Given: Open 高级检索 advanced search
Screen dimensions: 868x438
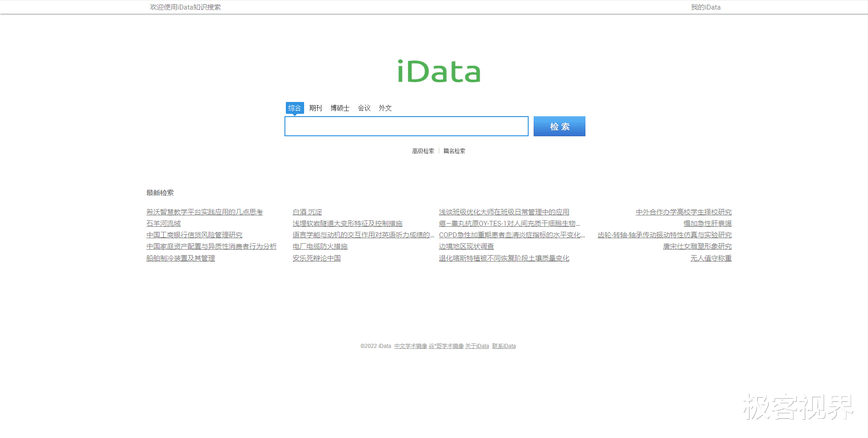Looking at the screenshot, I should click(422, 150).
